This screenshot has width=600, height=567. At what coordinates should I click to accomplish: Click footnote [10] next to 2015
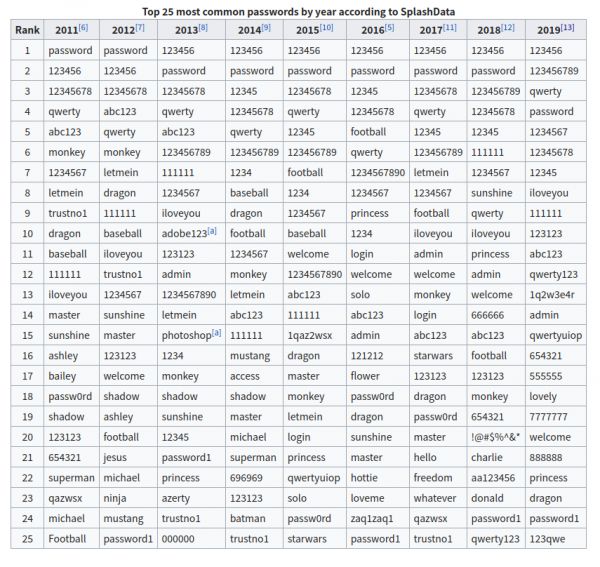click(326, 27)
